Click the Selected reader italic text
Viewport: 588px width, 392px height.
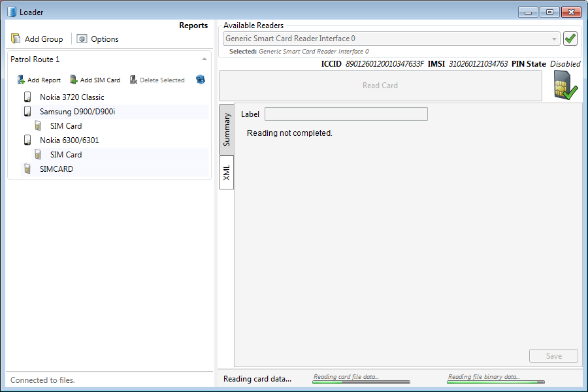tap(314, 52)
